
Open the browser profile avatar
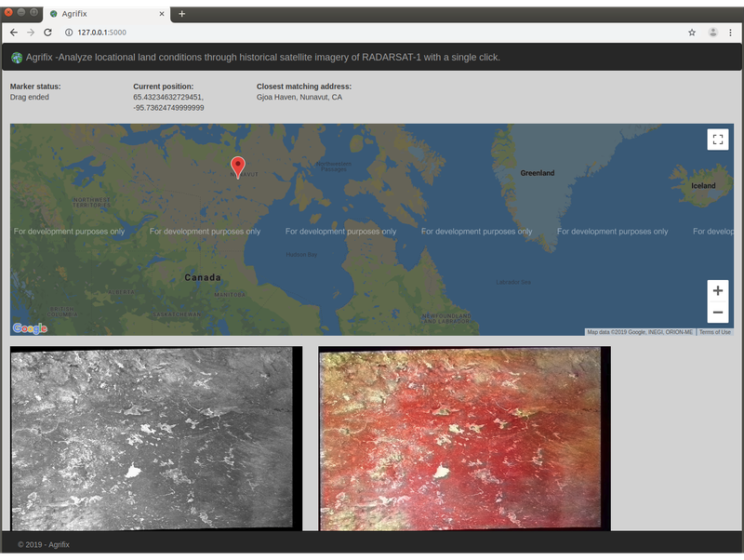[712, 33]
